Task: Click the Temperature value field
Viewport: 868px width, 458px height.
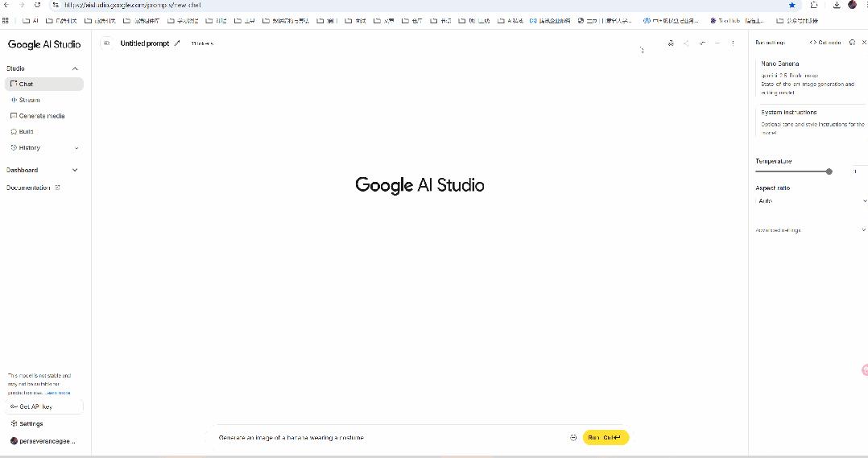Action: (x=857, y=171)
